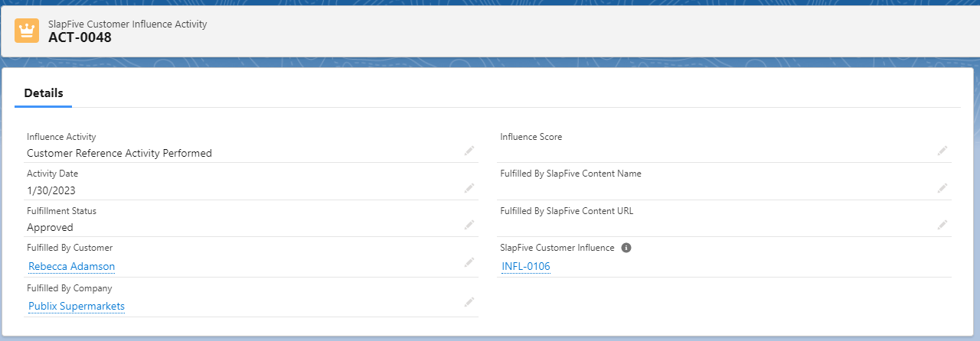Select the 1/30/2023 date value
The height and width of the screenshot is (341, 980).
coord(51,190)
